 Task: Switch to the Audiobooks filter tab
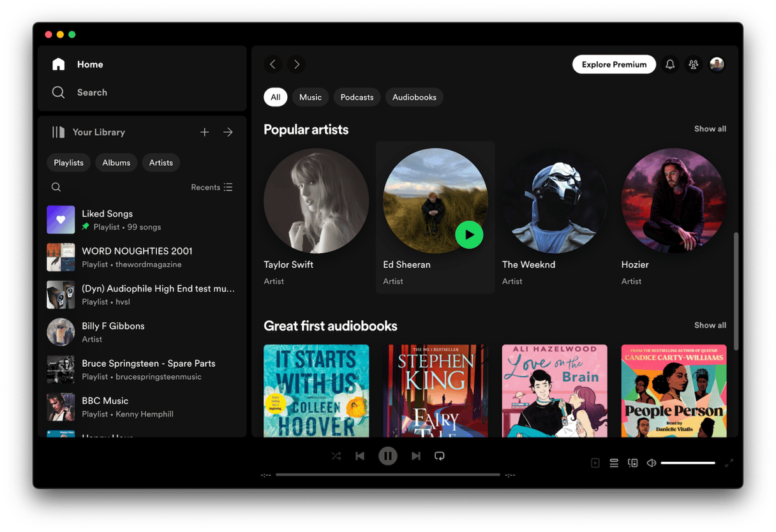click(414, 98)
